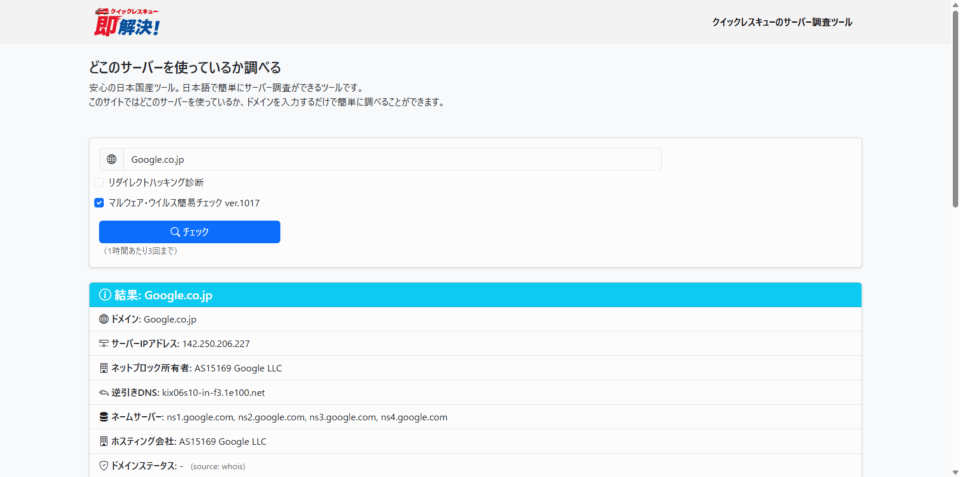Click the マルウェア・ウイルス簡易チェック label text
The height and width of the screenshot is (477, 960).
click(x=184, y=203)
